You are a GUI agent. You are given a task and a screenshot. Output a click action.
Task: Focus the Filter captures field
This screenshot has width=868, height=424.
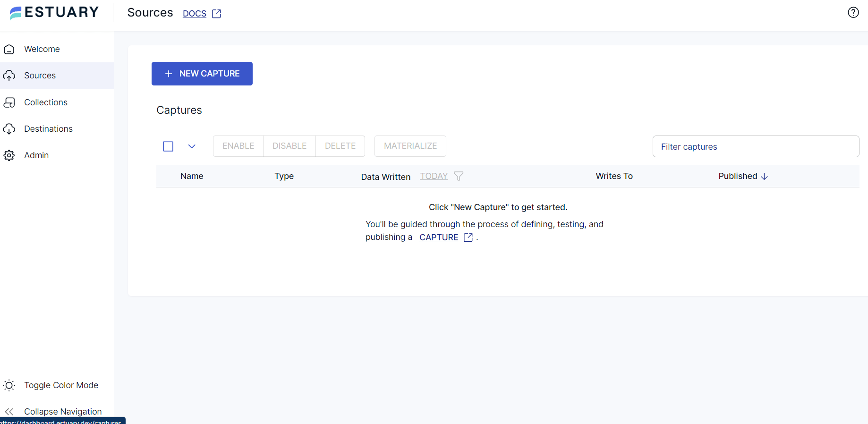[756, 146]
